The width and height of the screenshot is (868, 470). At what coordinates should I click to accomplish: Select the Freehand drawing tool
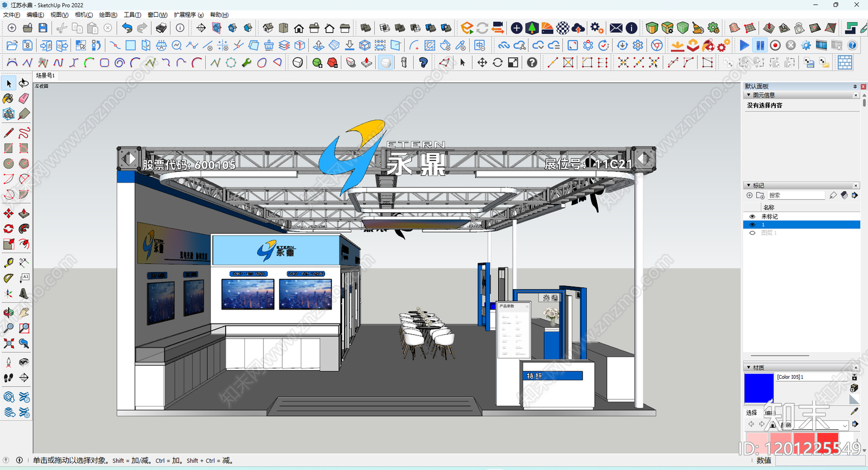click(24, 133)
